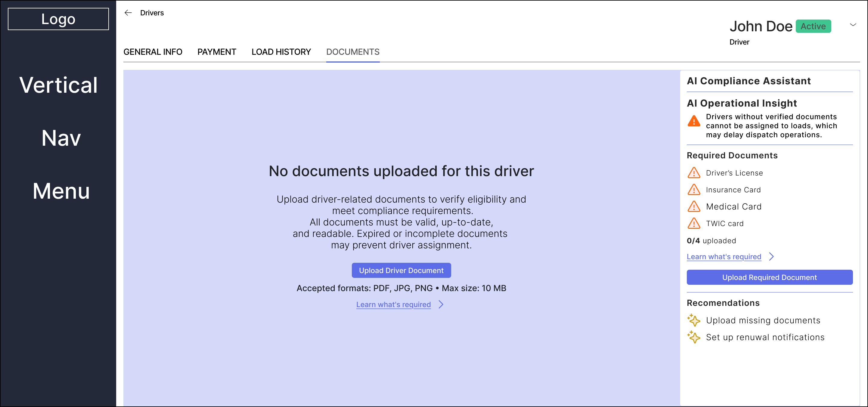Click the back arrow next to Drivers

pyautogui.click(x=128, y=13)
